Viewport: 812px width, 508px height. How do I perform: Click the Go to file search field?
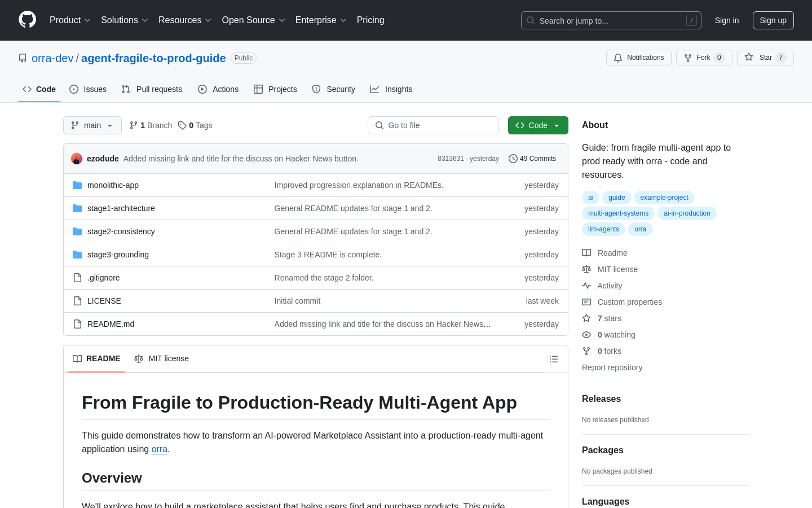point(433,125)
